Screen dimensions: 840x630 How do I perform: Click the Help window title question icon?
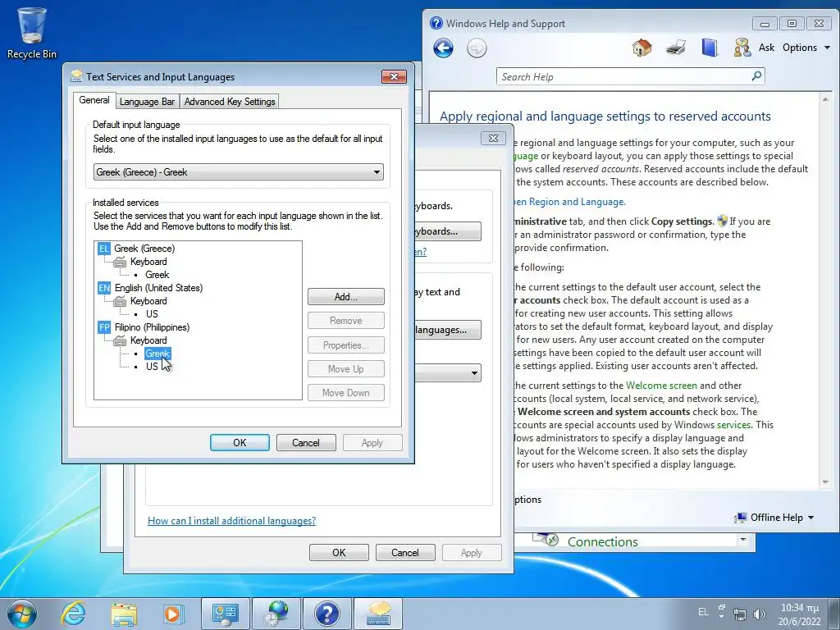436,23
